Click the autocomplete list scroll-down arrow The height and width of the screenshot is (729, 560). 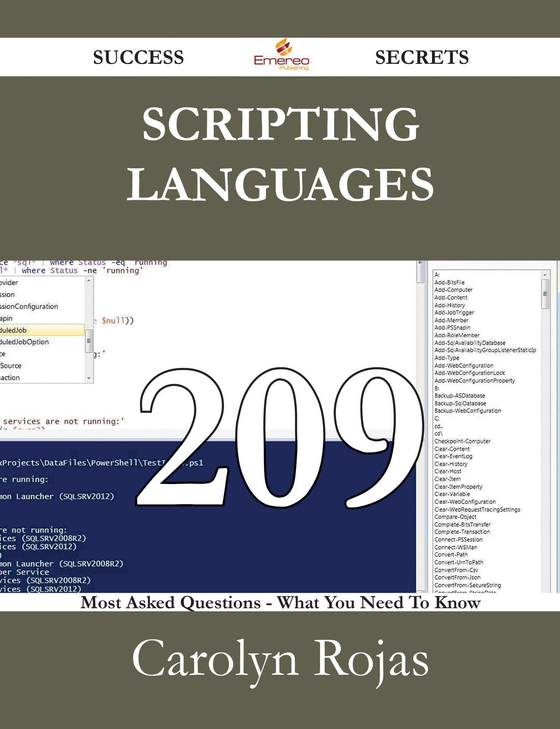point(89,378)
